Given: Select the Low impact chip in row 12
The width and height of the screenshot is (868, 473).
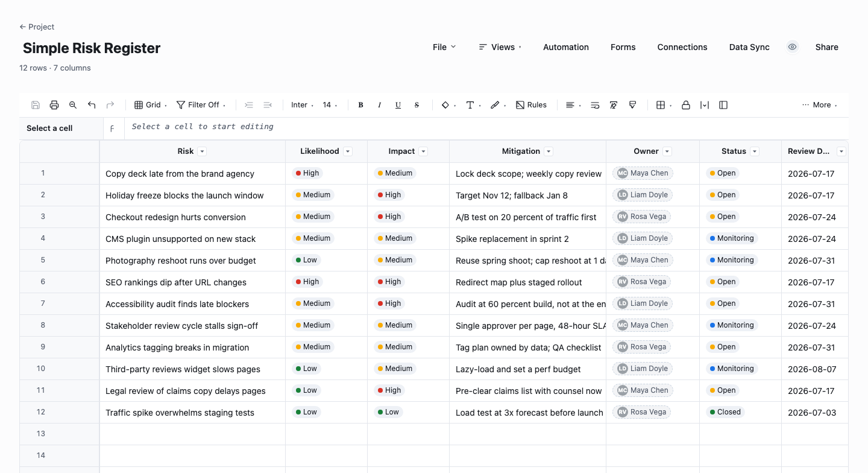Looking at the screenshot, I should click(388, 412).
